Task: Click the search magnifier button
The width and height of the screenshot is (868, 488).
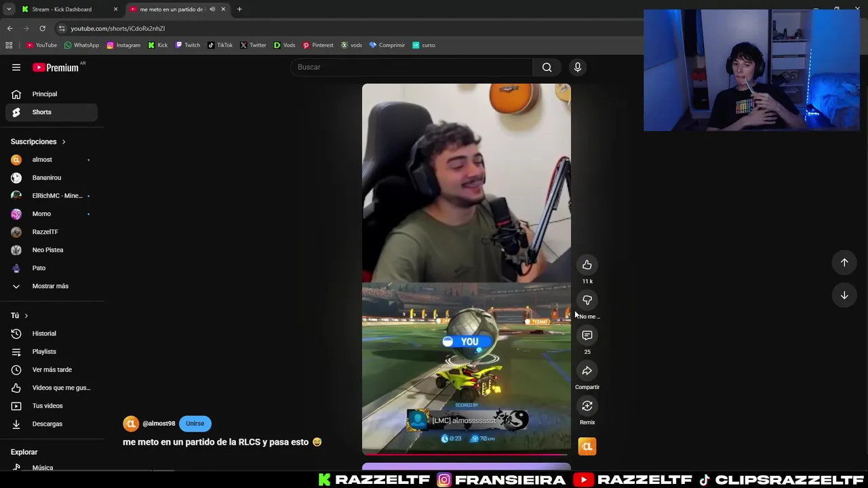Action: tap(547, 67)
